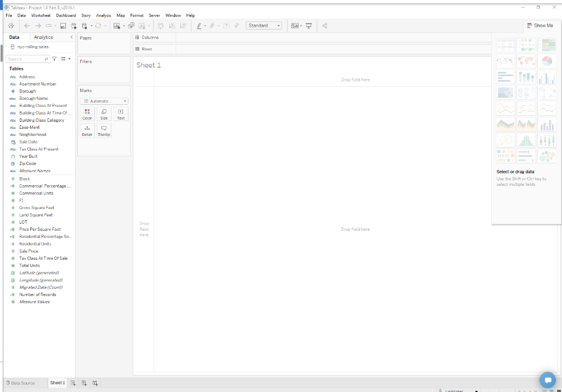Click the Duplicate sheet icon

point(131,26)
